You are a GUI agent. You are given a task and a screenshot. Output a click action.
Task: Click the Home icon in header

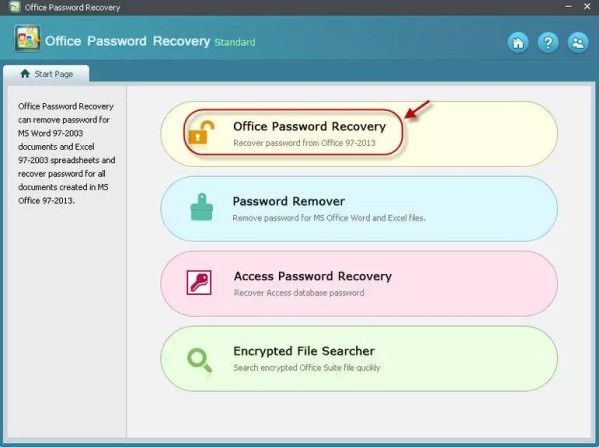[518, 42]
